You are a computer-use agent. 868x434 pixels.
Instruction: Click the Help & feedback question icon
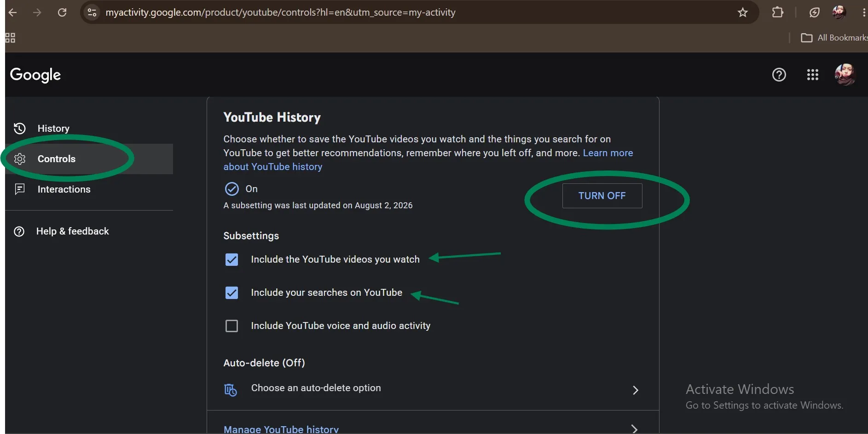[x=19, y=231]
